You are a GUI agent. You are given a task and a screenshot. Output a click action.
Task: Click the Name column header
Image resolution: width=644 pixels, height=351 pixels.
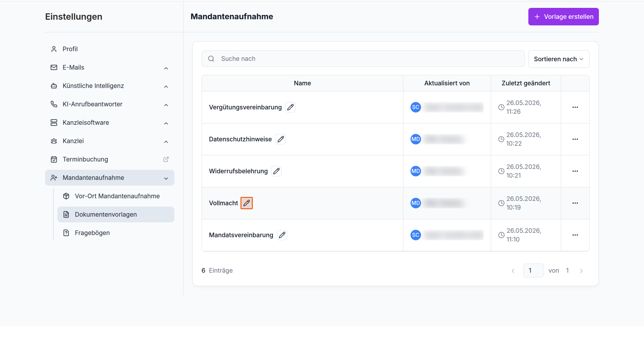[x=302, y=83]
